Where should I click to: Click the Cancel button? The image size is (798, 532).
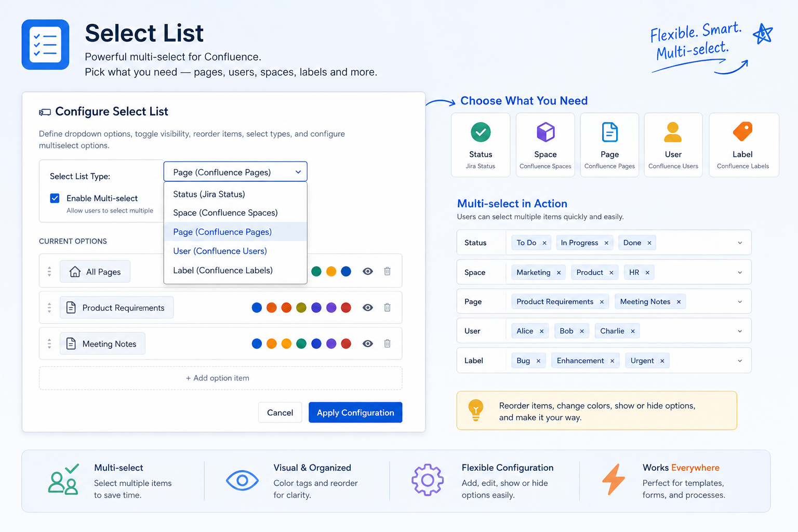[280, 413]
